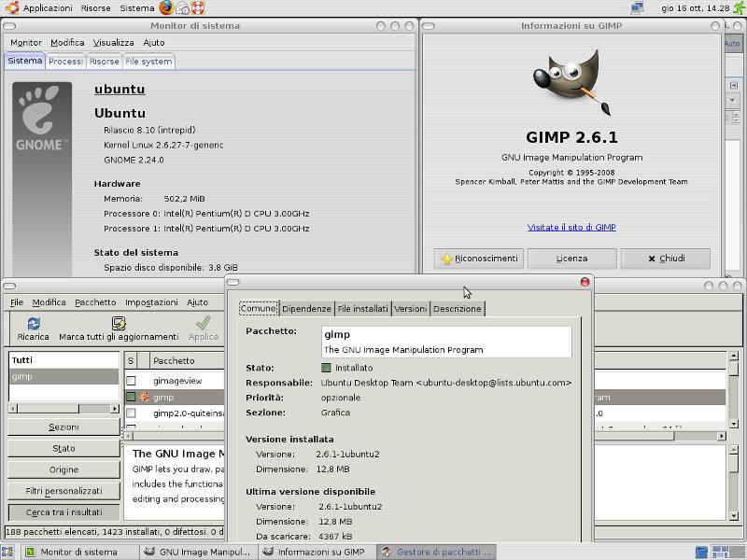
Task: Click the Riconoscimenti button
Action: (479, 259)
